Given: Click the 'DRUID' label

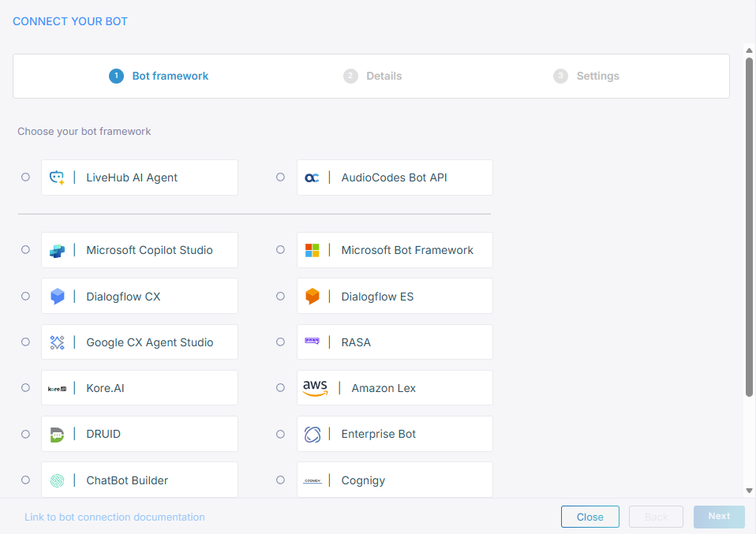Looking at the screenshot, I should pyautogui.click(x=103, y=435).
